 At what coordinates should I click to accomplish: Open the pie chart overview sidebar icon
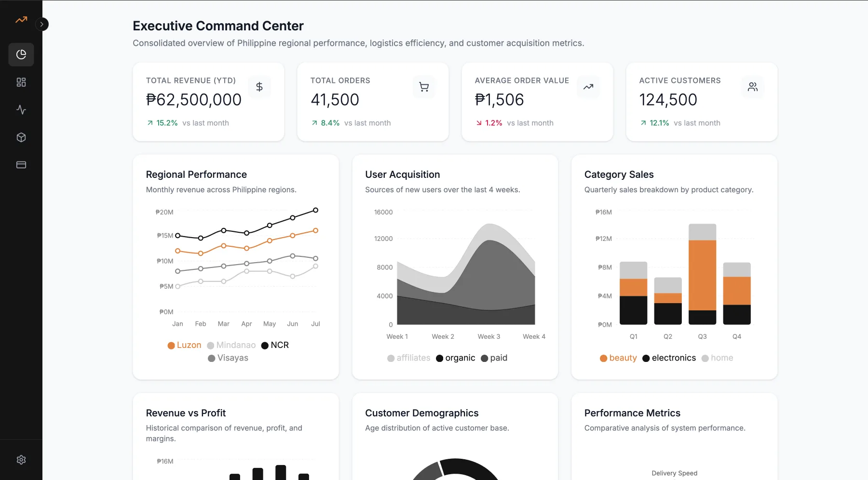click(x=21, y=54)
